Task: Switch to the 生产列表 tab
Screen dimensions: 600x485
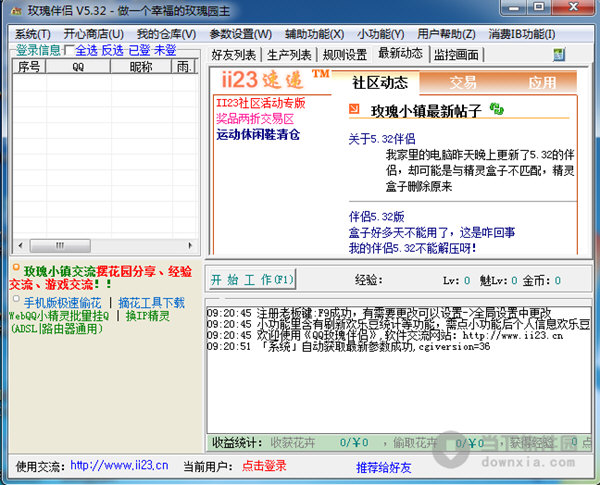Action: click(289, 55)
